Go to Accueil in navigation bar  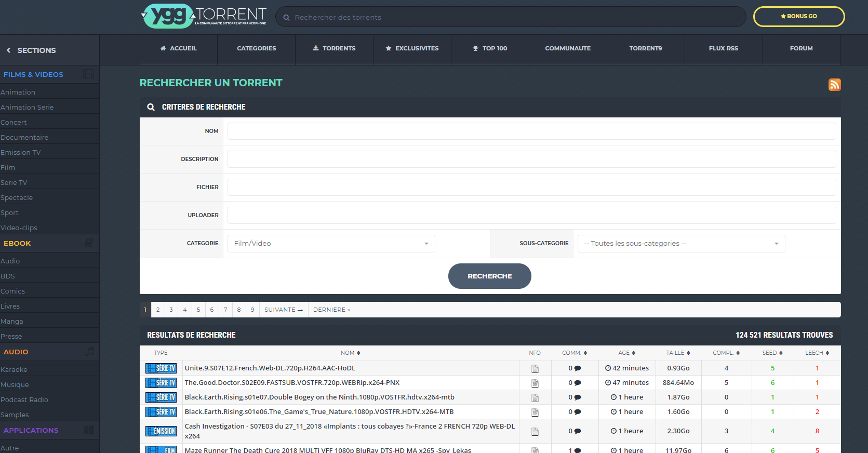coord(179,49)
